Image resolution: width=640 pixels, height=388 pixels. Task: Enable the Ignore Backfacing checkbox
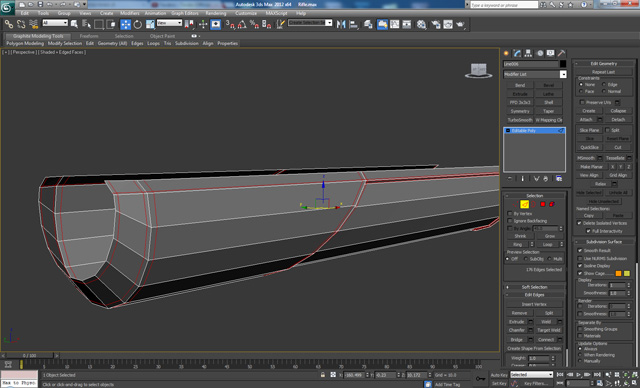510,221
